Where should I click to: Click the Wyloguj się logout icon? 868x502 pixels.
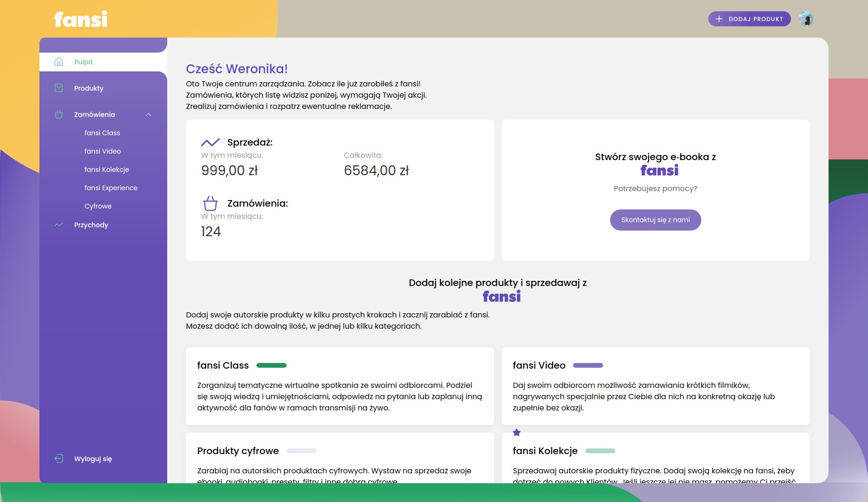point(59,458)
